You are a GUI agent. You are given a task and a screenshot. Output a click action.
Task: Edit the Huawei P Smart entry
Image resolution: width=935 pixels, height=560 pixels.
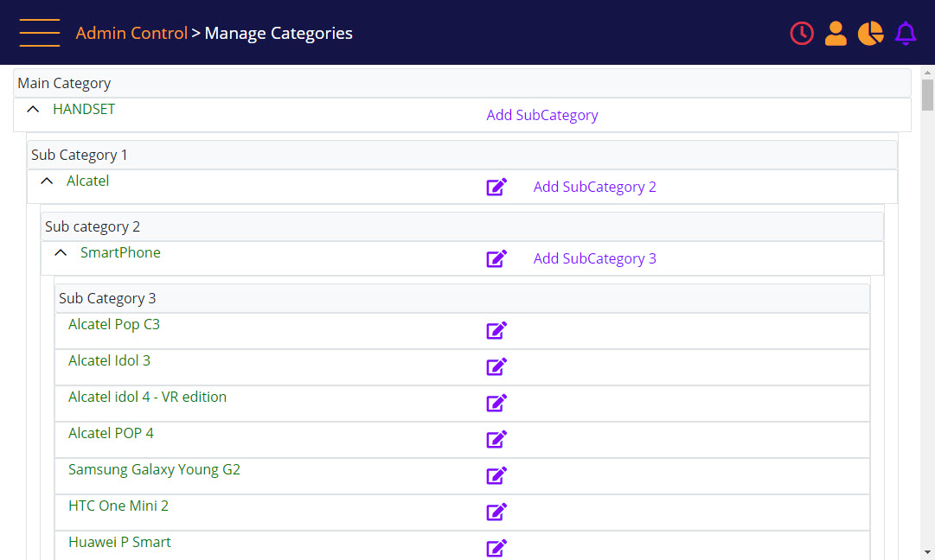pos(496,548)
